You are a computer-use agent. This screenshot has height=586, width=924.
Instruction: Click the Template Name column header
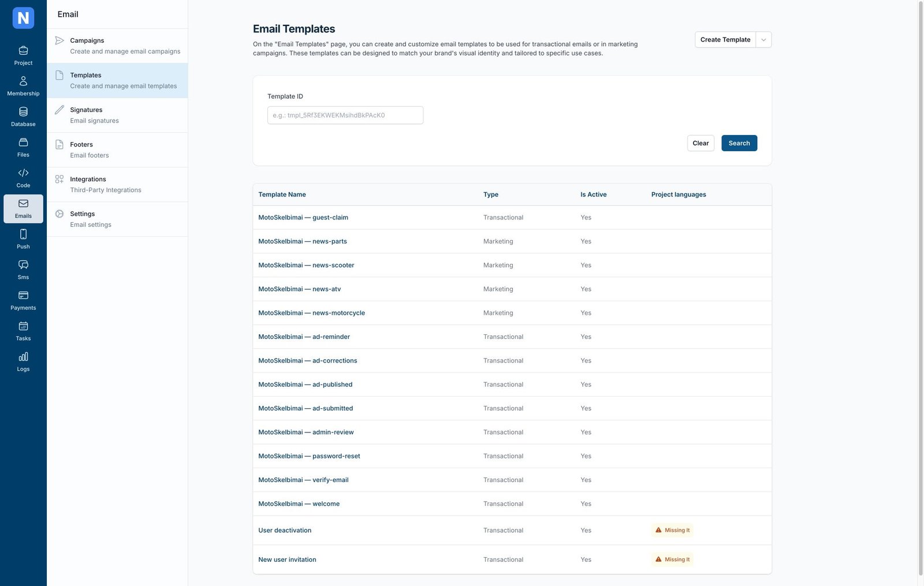pyautogui.click(x=282, y=195)
